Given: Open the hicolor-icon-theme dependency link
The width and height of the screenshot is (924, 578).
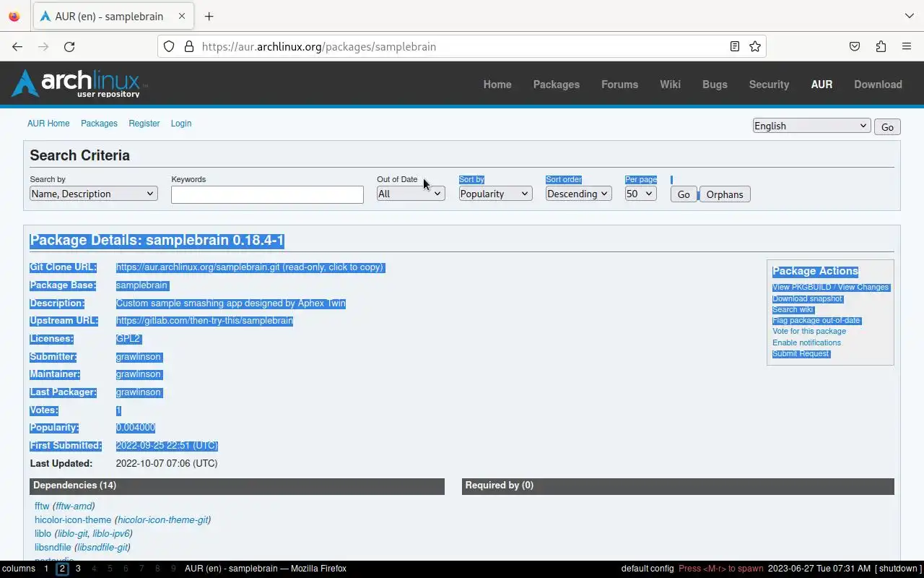Looking at the screenshot, I should click(73, 520).
